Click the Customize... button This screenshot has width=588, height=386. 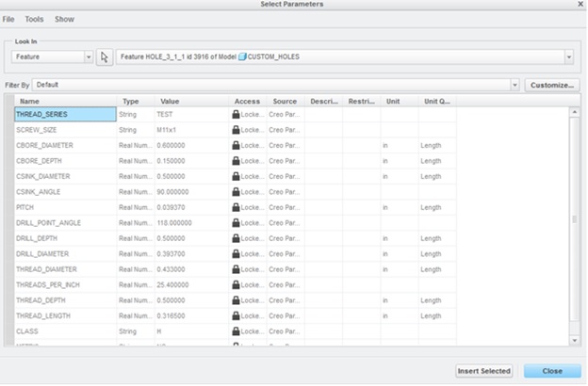point(552,85)
